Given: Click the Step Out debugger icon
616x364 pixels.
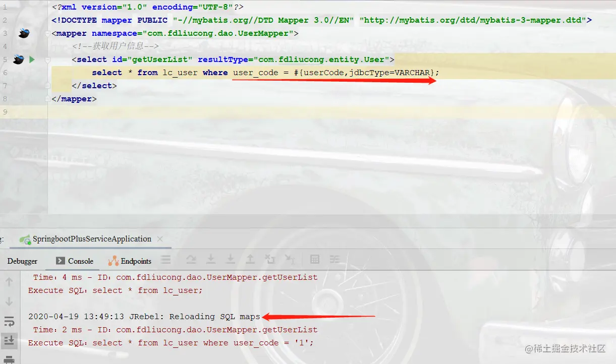Looking at the screenshot, I should pos(250,259).
